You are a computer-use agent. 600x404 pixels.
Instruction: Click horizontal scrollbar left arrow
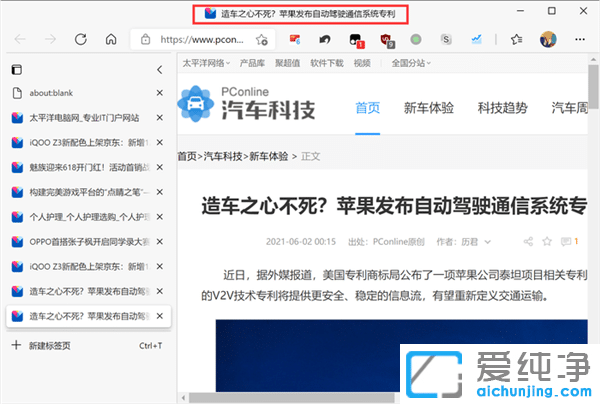(183, 398)
